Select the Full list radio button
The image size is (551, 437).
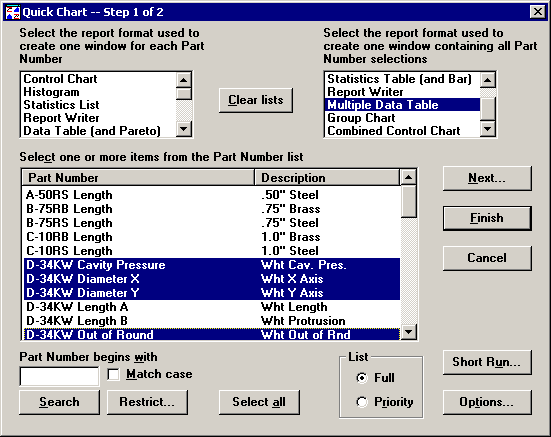point(362,378)
